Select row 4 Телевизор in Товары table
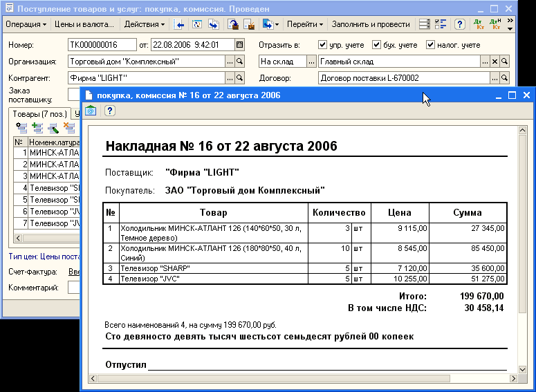Screen dimensions: 536x392 (x=47, y=188)
